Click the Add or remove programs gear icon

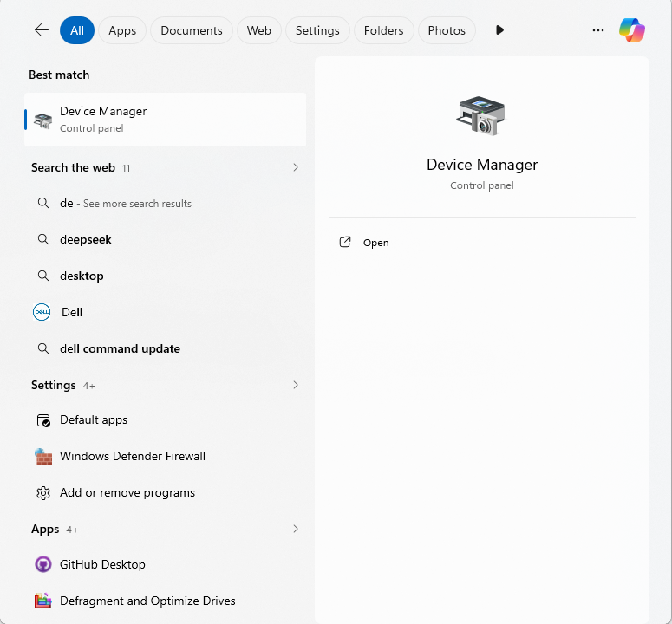(x=42, y=492)
